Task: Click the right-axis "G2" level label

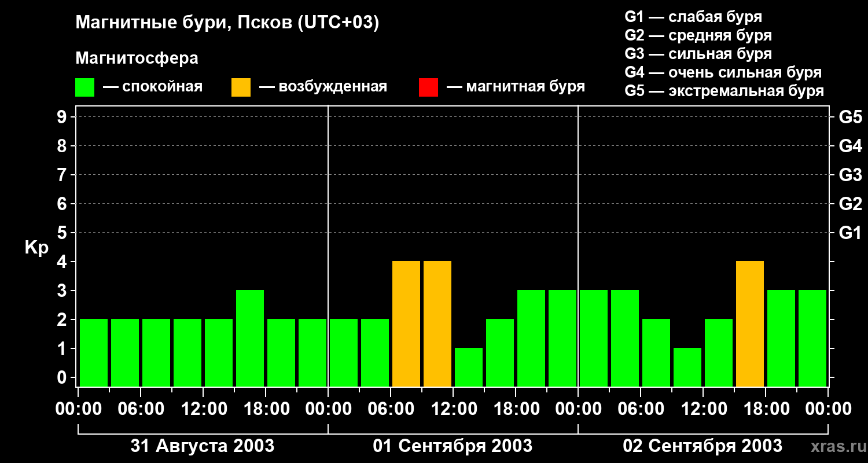Action: pos(850,204)
